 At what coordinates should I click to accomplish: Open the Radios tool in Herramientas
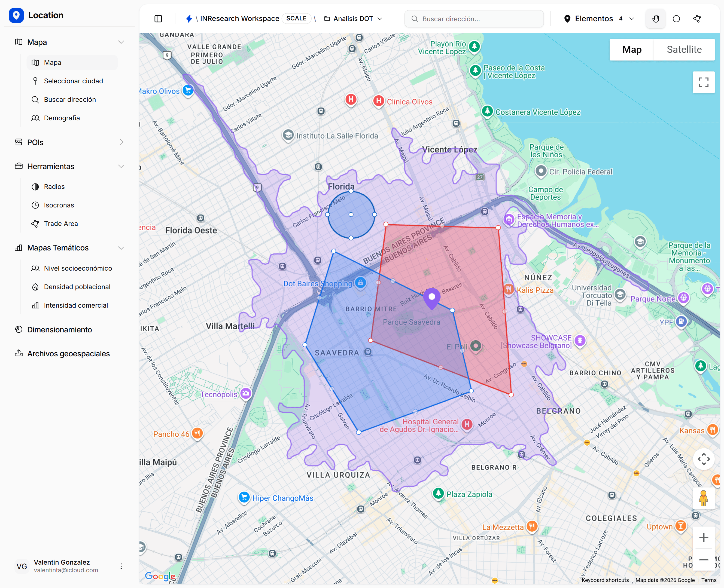point(54,186)
